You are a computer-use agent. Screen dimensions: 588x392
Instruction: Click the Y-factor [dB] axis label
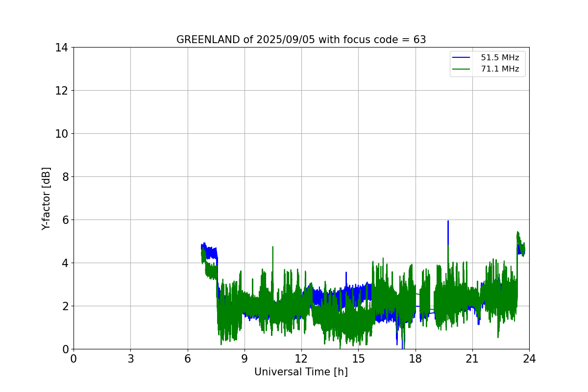[x=46, y=198]
